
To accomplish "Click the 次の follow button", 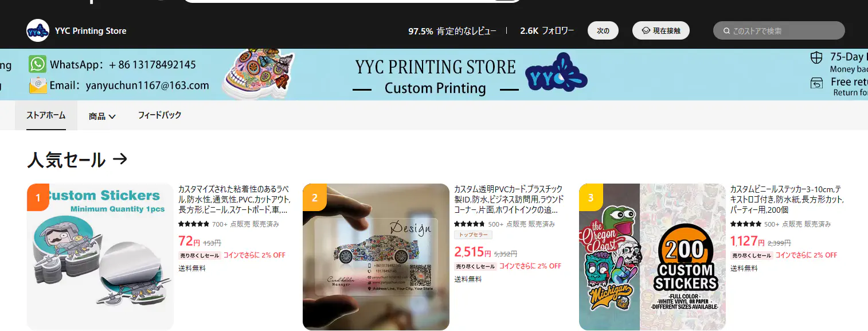I will click(603, 30).
